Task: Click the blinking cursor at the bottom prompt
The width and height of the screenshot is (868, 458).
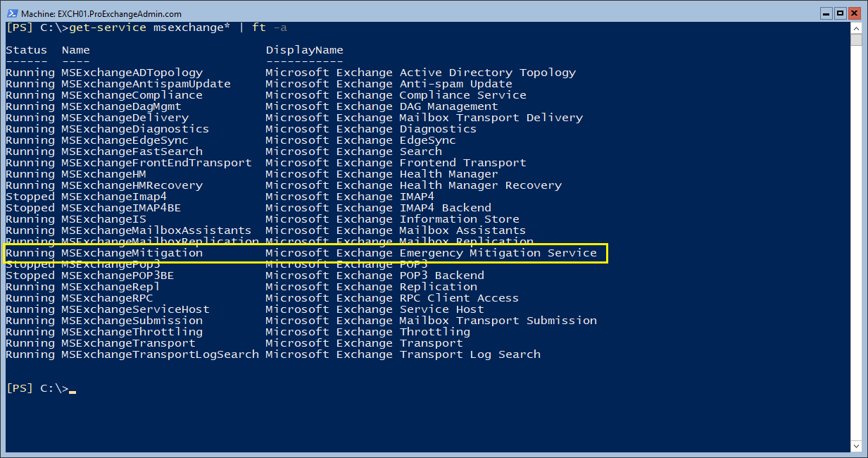Action: point(73,390)
